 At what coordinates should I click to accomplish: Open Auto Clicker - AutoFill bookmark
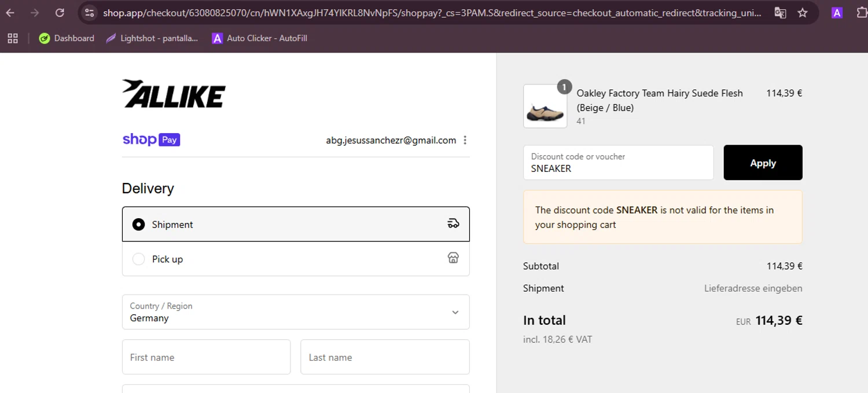[x=260, y=38]
